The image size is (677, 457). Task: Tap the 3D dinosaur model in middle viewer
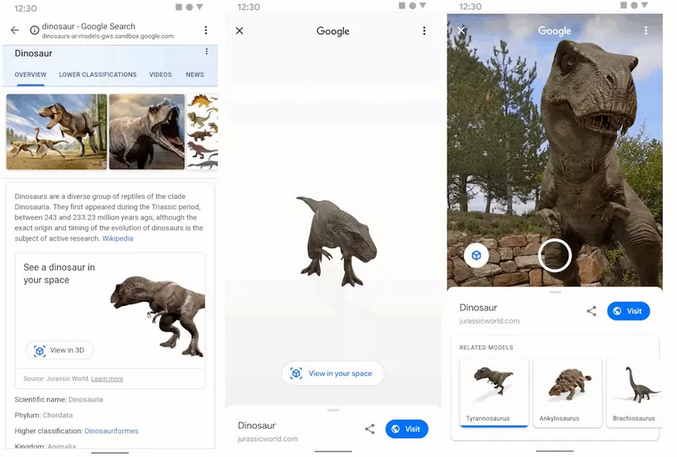[x=338, y=241]
